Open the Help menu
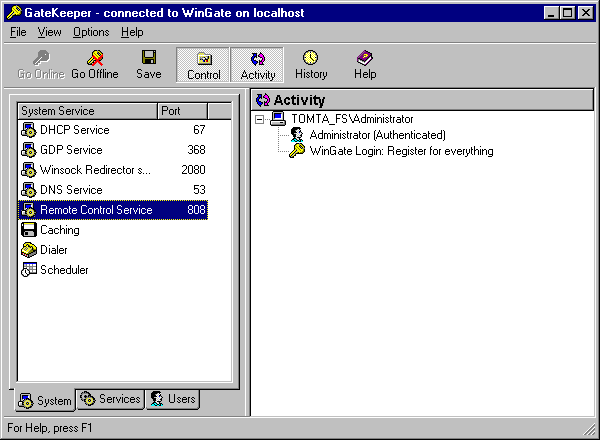 click(x=132, y=32)
